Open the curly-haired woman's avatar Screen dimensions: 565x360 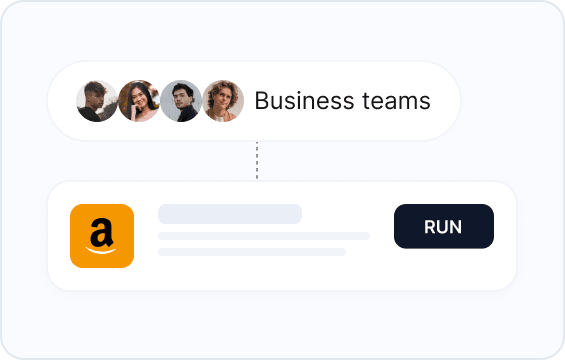[223, 101]
